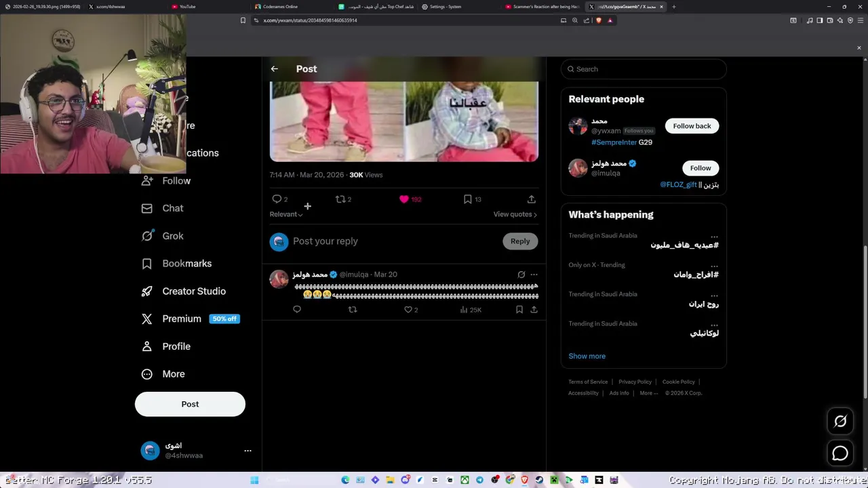Open replies via the main post comment icon
This screenshot has height=488, width=868.
click(x=277, y=199)
